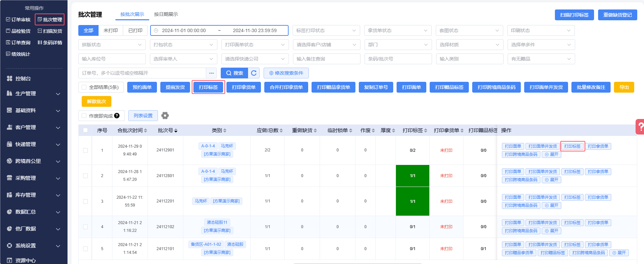The width and height of the screenshot is (644, 264).
Task: Click the 输入库位号 input field
Action: 112,59
